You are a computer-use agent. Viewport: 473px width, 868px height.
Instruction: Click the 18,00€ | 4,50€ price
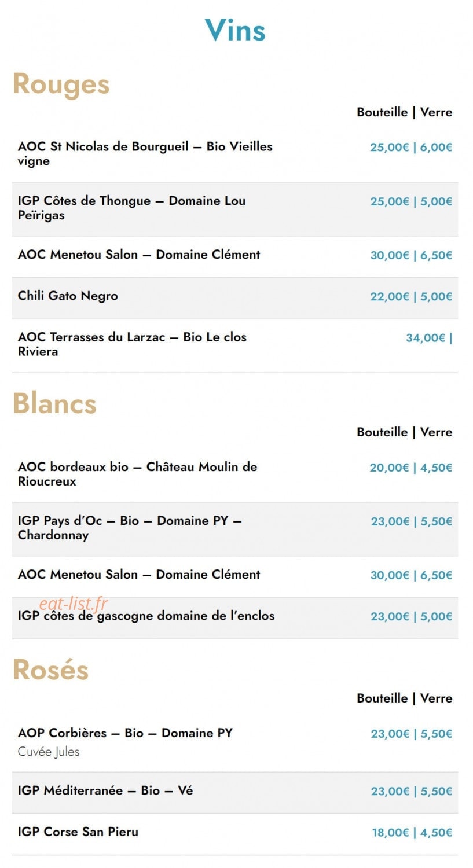pyautogui.click(x=412, y=833)
